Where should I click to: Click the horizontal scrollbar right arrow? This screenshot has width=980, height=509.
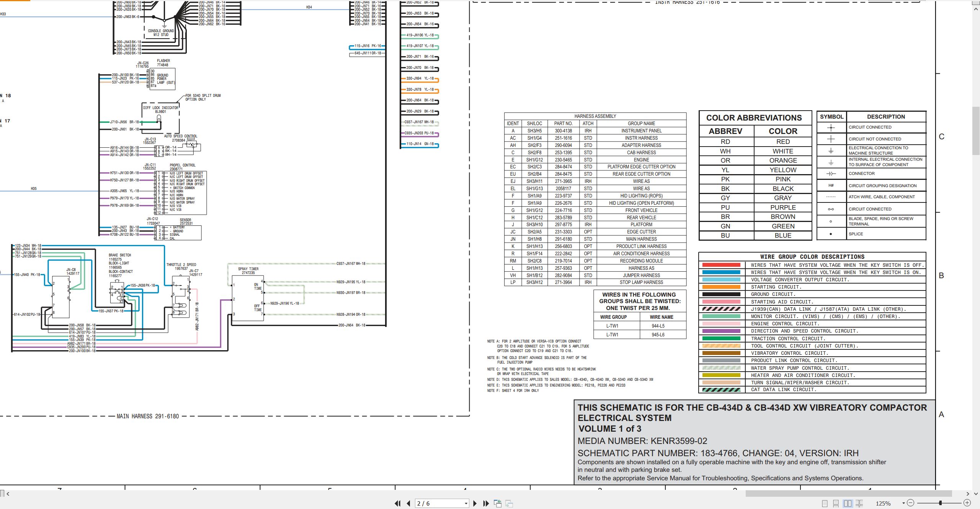(967, 494)
